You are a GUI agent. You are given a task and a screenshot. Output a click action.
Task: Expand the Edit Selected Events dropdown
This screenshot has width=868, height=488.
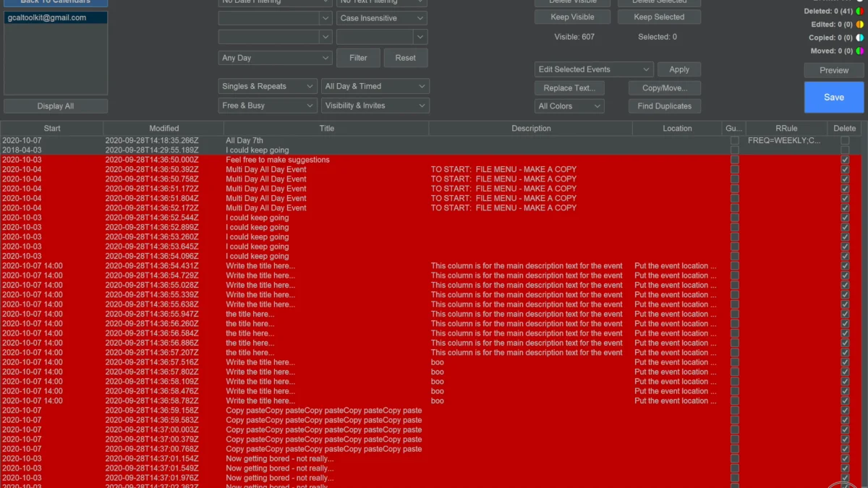595,69
